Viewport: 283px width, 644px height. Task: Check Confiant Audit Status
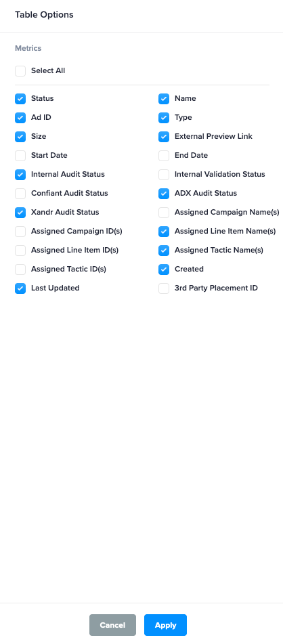point(20,194)
